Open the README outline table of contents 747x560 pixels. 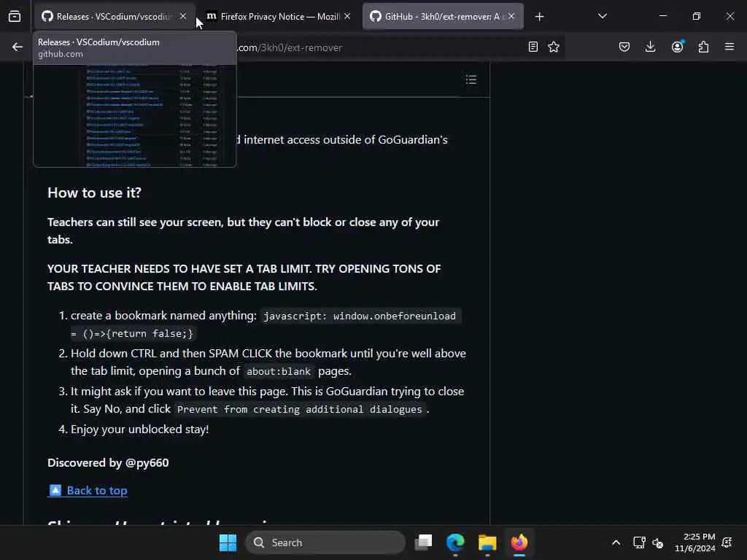(x=471, y=79)
